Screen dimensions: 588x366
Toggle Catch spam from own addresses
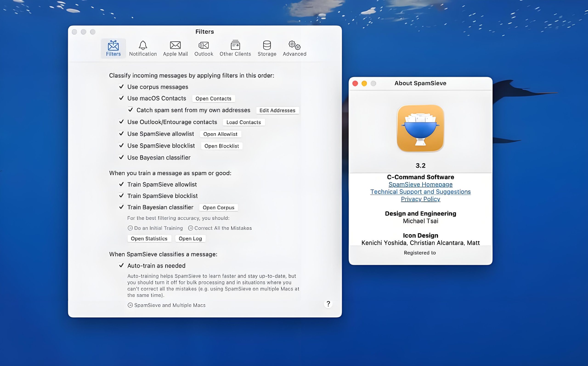tap(131, 110)
